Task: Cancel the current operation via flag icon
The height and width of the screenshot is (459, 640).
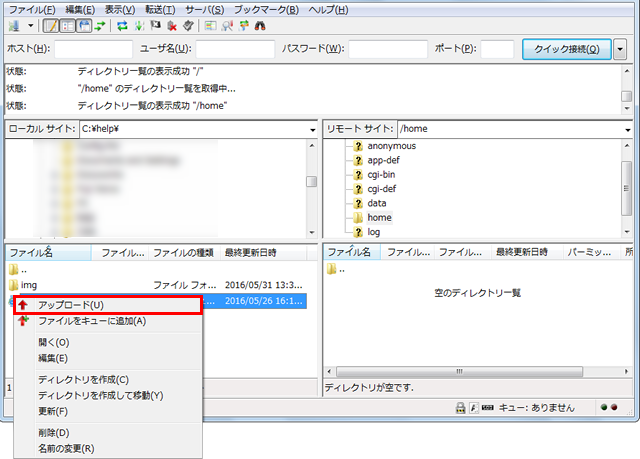Action: pos(155,26)
